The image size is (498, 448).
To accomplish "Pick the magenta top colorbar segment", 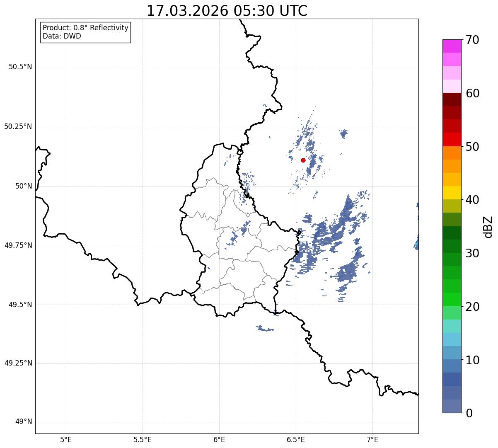I will click(452, 46).
